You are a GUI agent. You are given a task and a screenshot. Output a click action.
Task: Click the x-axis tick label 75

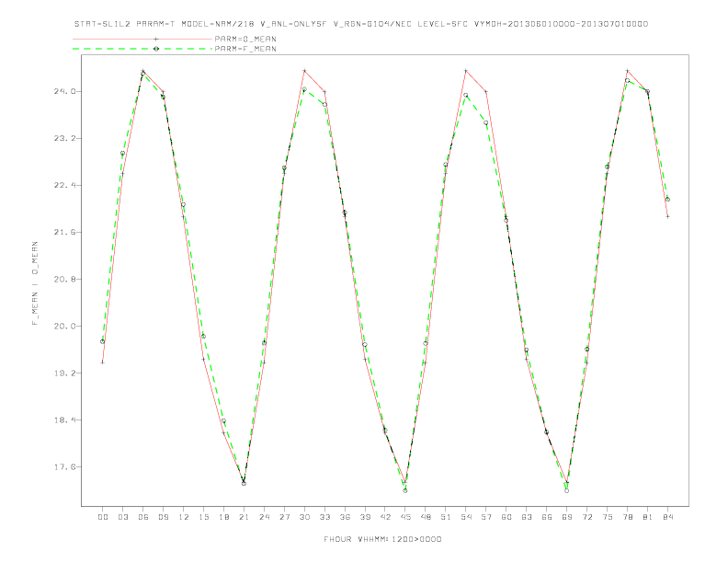(608, 517)
